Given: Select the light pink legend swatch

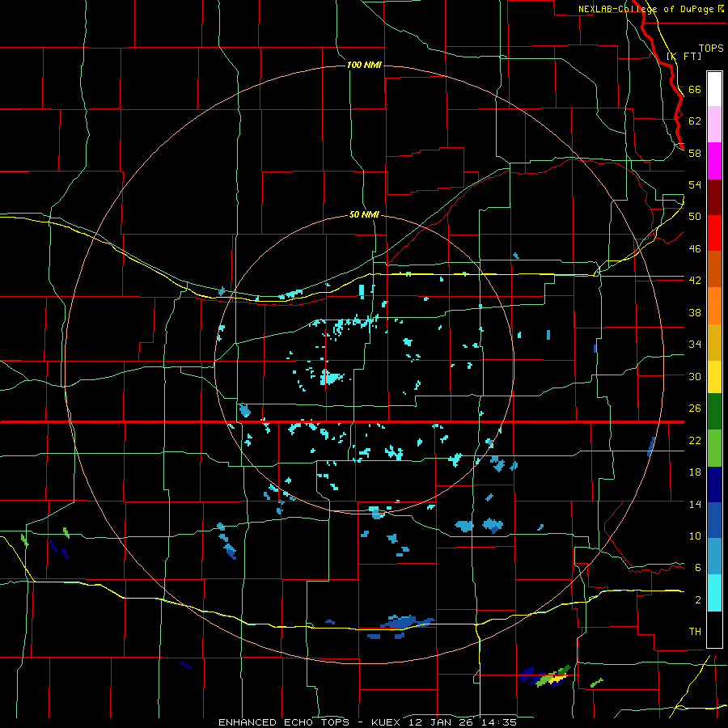Looking at the screenshot, I should [714, 124].
